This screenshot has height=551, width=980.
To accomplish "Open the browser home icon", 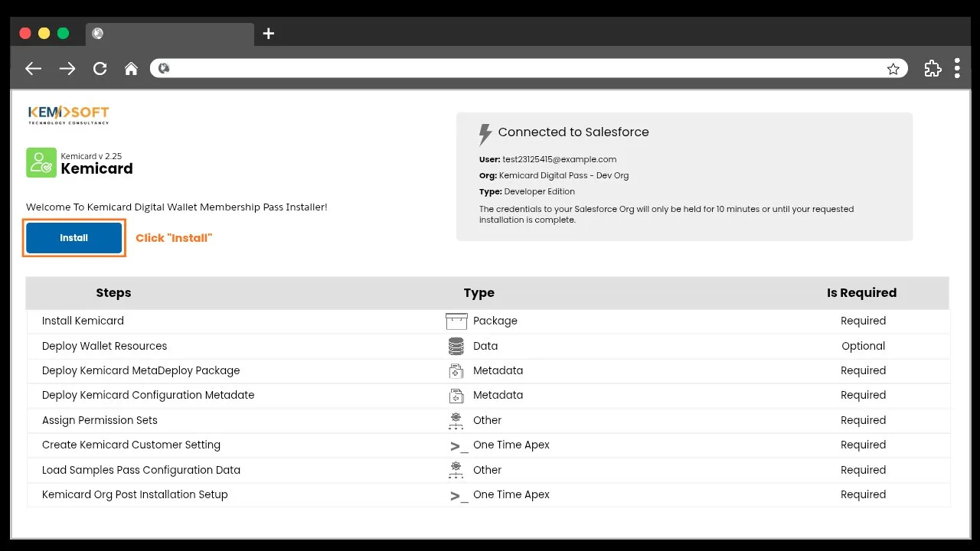I will click(131, 69).
